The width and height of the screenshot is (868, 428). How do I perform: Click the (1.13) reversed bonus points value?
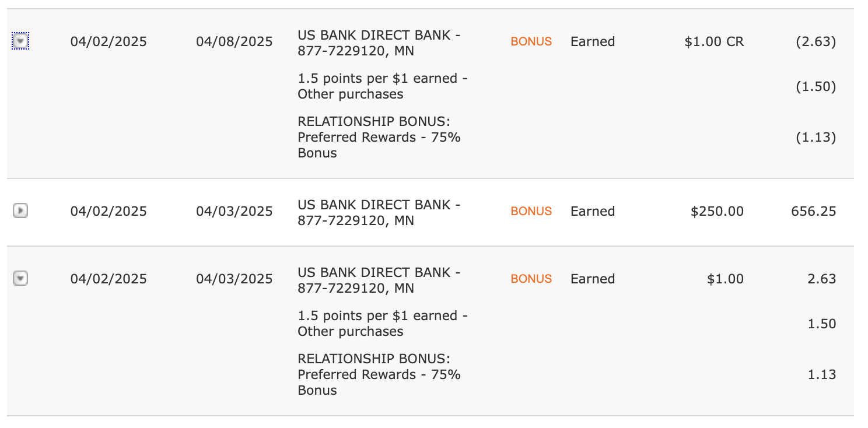pos(816,138)
